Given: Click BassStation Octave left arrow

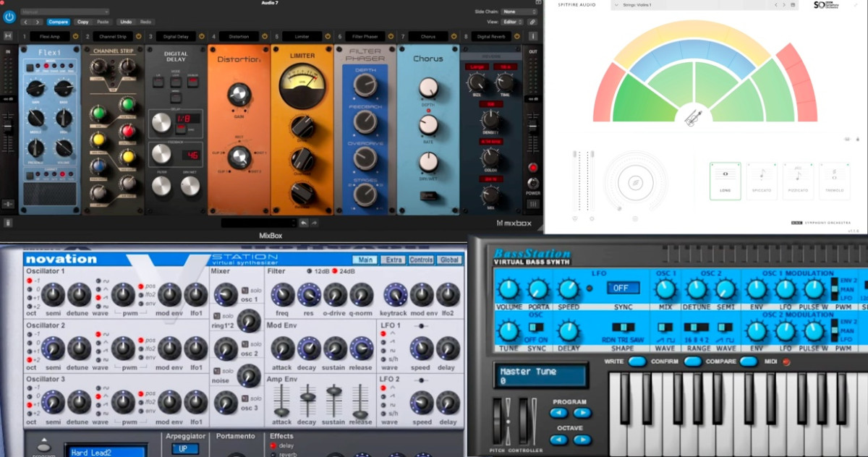Looking at the screenshot, I should (558, 439).
